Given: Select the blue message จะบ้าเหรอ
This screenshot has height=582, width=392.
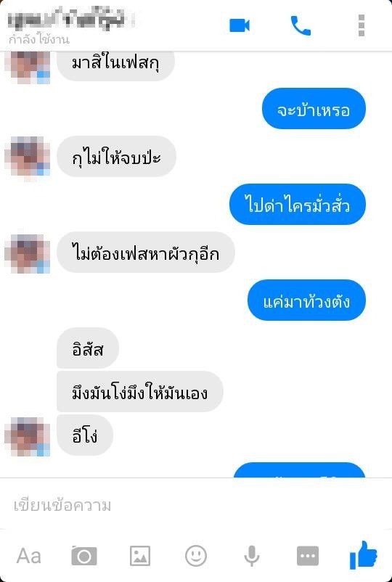Looking at the screenshot, I should 314,109.
